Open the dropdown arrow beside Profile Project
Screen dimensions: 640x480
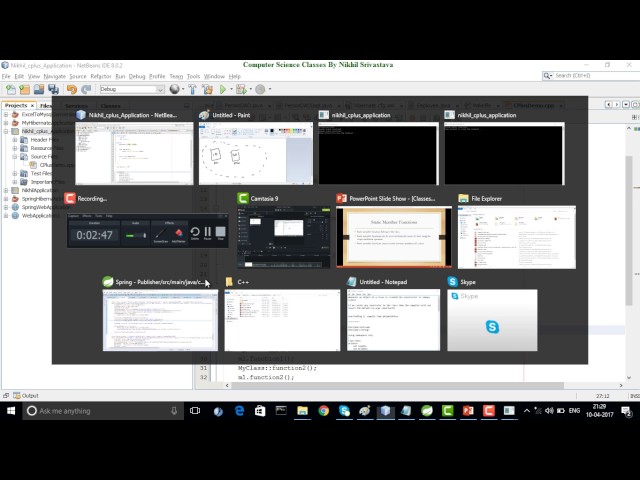269,89
